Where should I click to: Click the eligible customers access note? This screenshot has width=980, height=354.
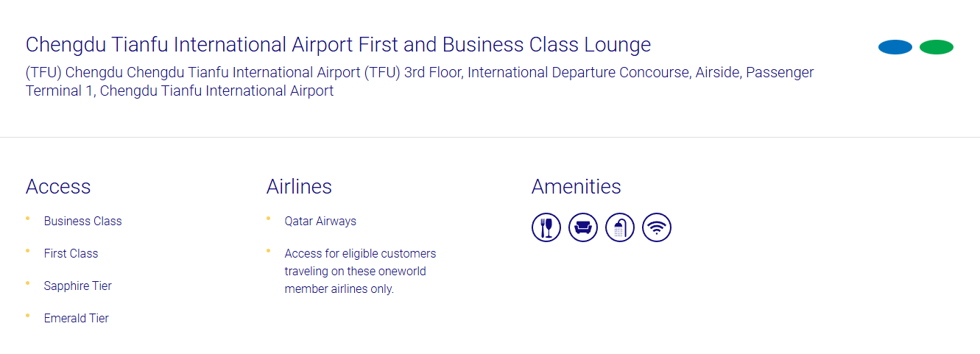pos(360,271)
